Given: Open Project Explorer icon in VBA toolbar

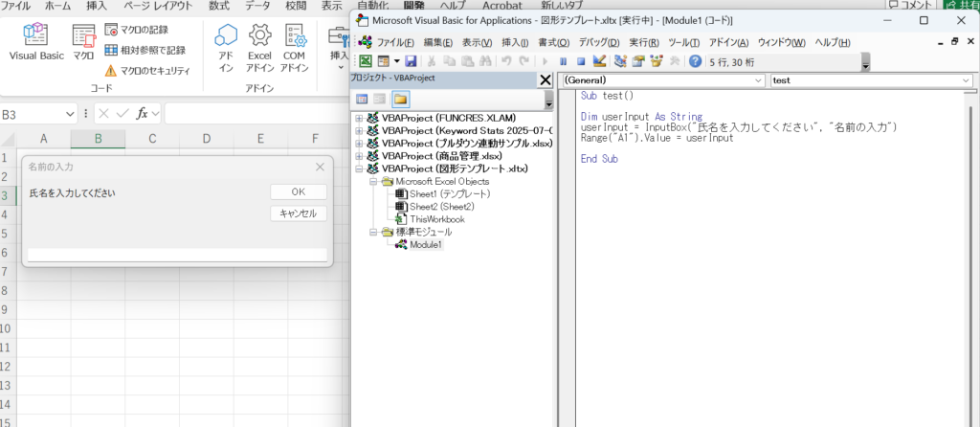Looking at the screenshot, I should pyautogui.click(x=620, y=61).
